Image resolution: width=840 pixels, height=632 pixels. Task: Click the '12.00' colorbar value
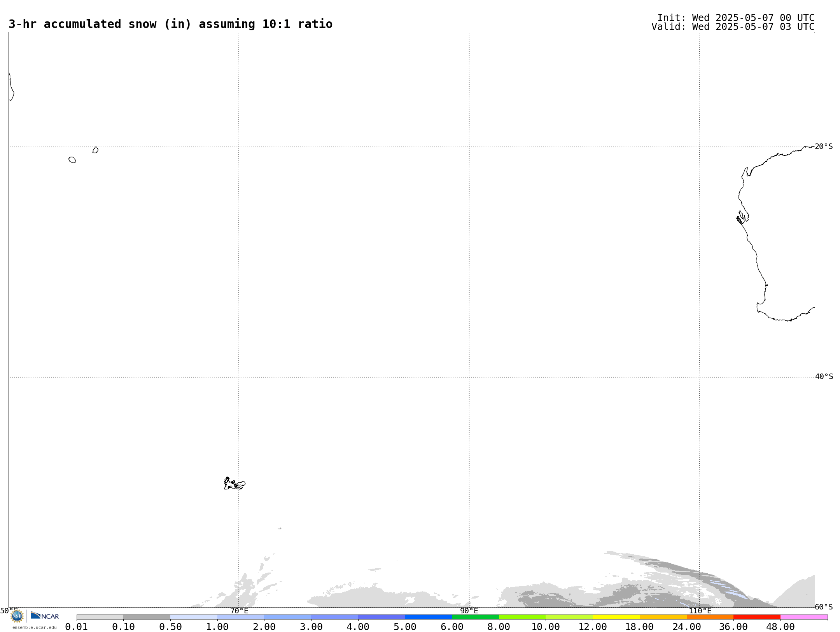(x=593, y=627)
